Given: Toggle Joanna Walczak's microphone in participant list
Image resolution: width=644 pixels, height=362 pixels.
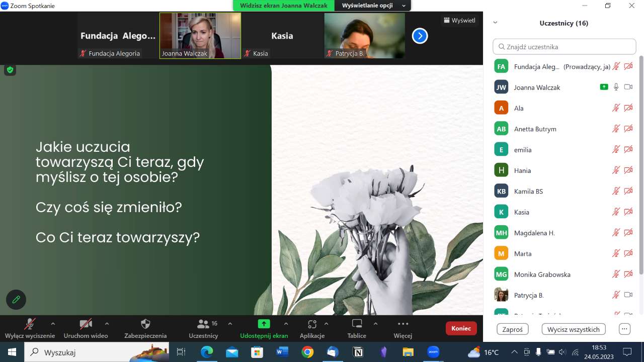Looking at the screenshot, I should tap(616, 87).
